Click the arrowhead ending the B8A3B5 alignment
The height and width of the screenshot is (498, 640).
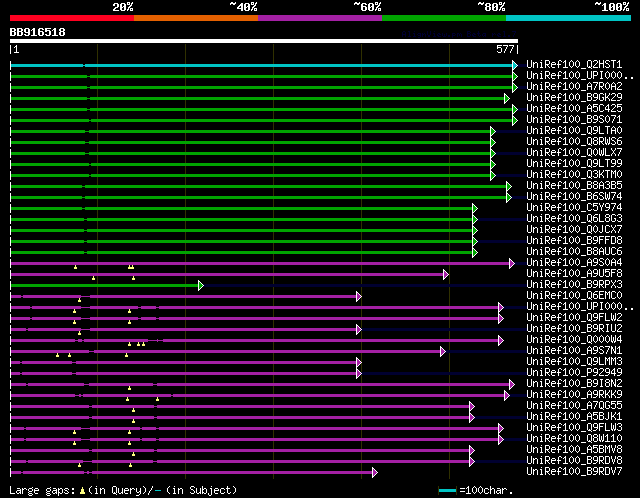[x=509, y=187]
